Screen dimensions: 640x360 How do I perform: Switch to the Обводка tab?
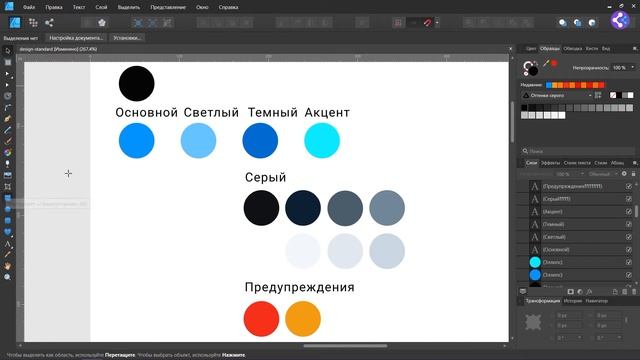[x=572, y=49]
